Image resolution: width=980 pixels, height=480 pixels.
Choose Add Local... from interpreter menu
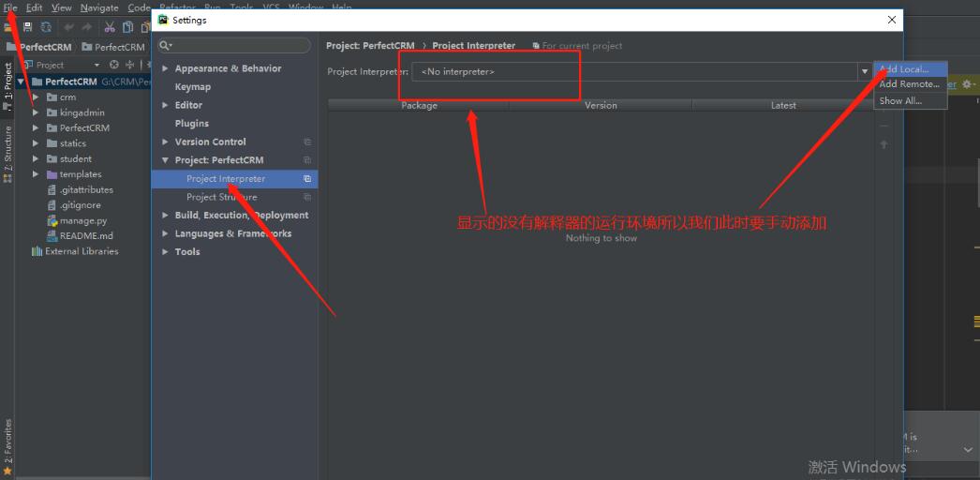[911, 69]
